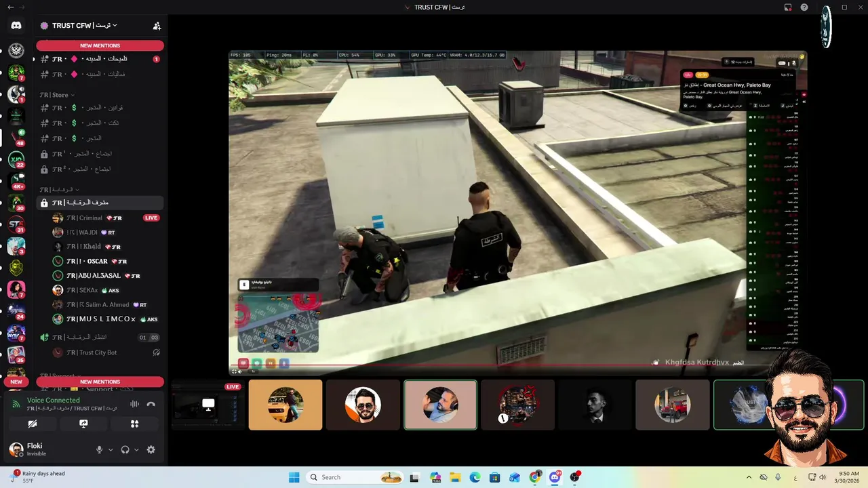The width and height of the screenshot is (868, 488).
Task: Expand microphone input options arrow
Action: (111, 450)
